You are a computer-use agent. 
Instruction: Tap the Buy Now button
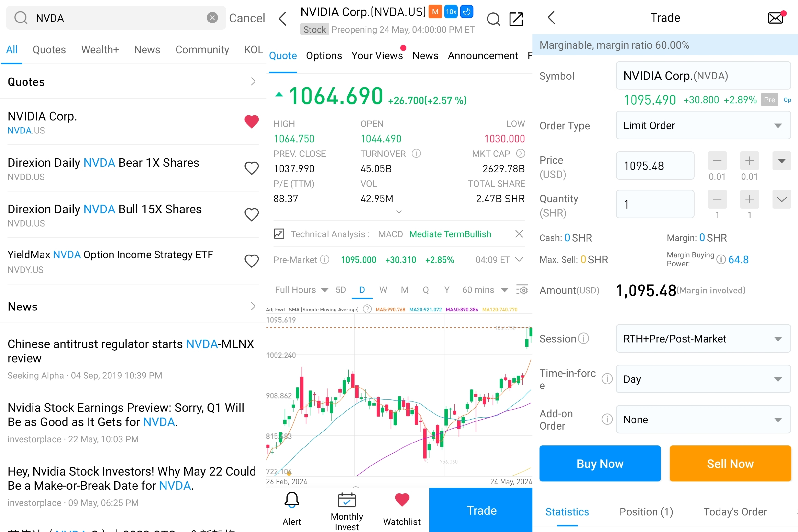[600, 463]
